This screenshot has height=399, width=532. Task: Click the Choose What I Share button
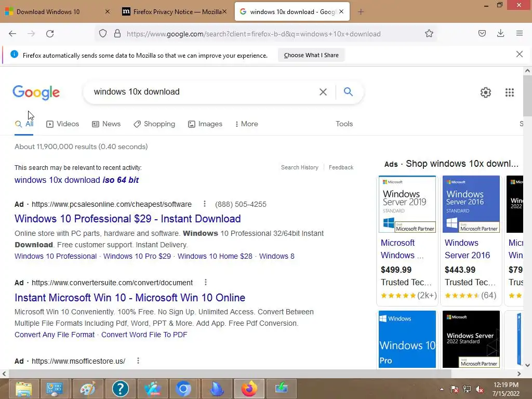pos(311,55)
